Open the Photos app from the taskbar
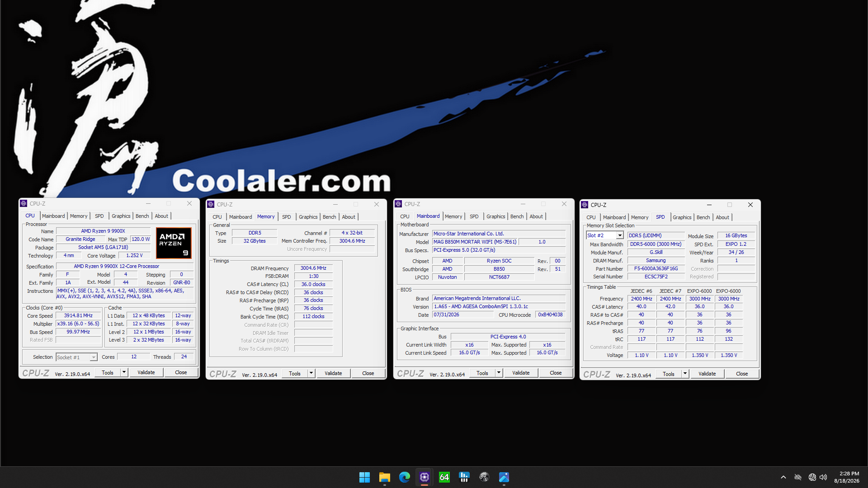Screen dimensions: 868x488 point(504,477)
